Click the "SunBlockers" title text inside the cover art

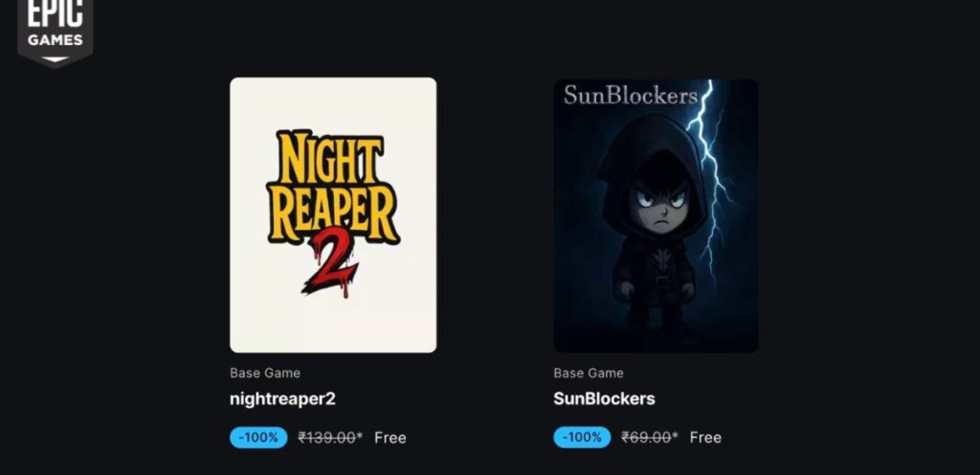[630, 96]
